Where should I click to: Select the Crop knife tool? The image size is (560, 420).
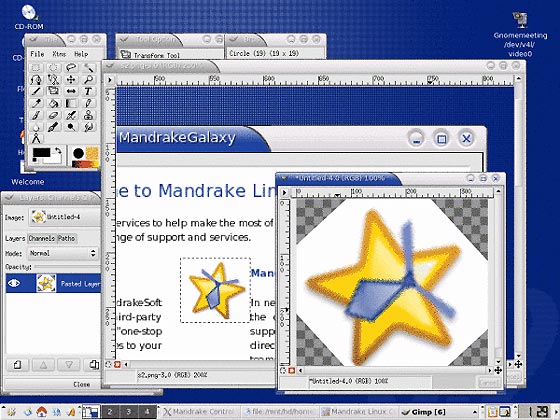coord(36,91)
